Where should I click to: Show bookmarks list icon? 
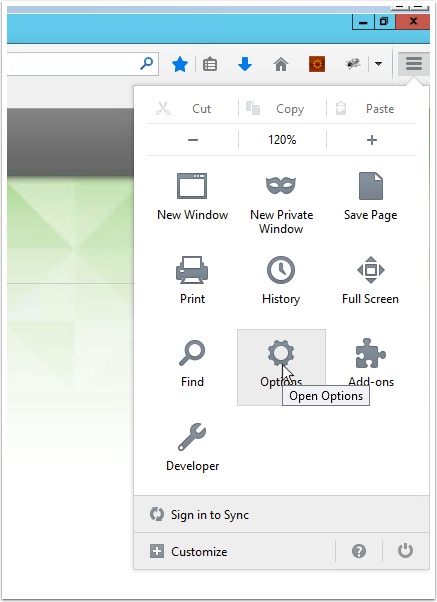pyautogui.click(x=210, y=64)
